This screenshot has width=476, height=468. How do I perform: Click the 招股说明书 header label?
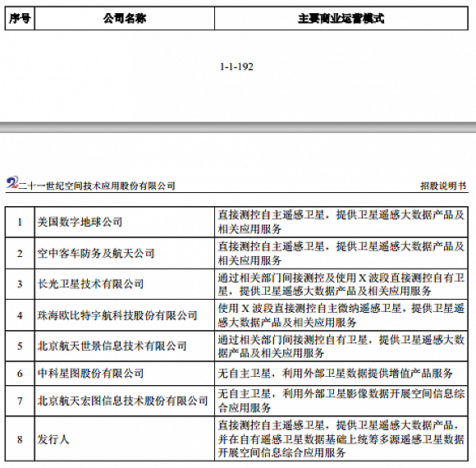click(x=443, y=186)
